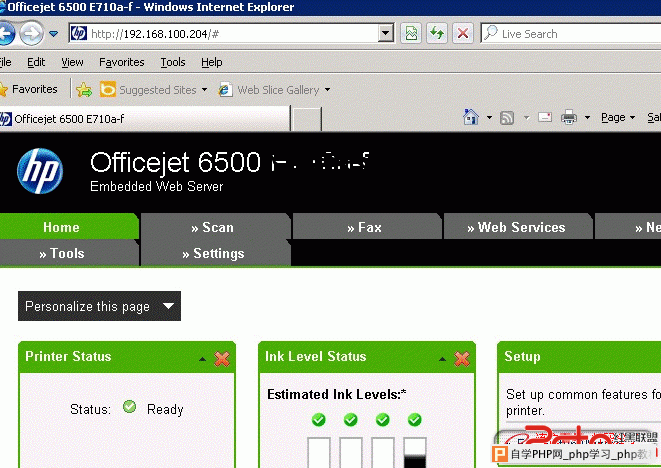Screen dimensions: 661x468
Task: Expand Personalize this page dropdown
Action: click(99, 306)
